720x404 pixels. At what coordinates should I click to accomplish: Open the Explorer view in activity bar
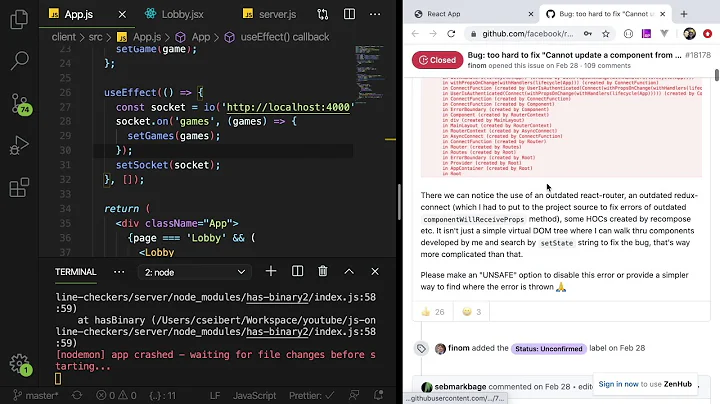coord(19,19)
